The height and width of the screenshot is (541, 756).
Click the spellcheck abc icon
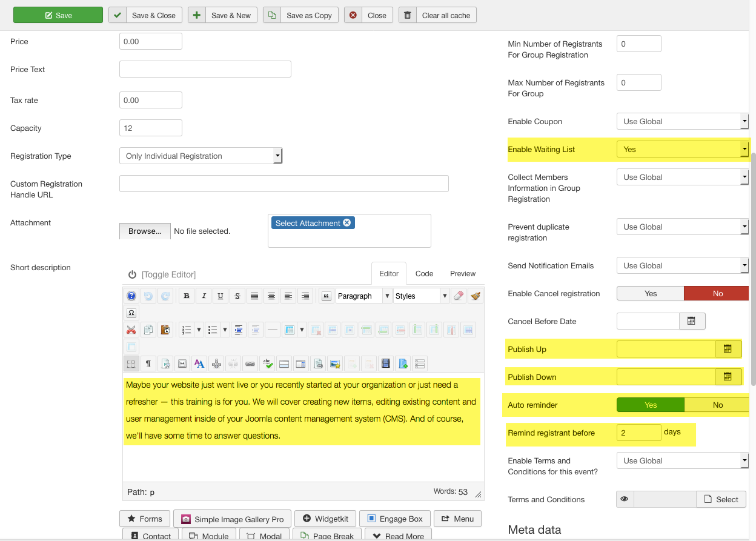pos(267,364)
